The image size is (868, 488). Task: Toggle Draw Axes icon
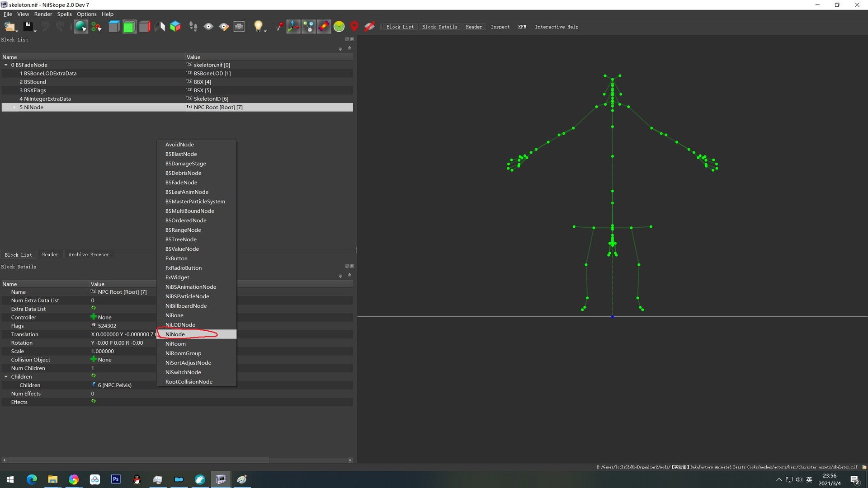pos(293,27)
